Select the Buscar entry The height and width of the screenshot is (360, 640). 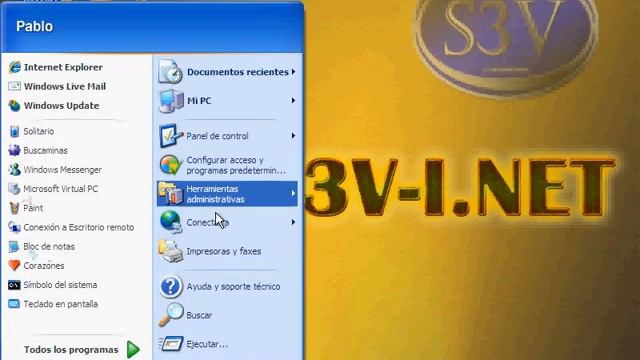[227, 315]
